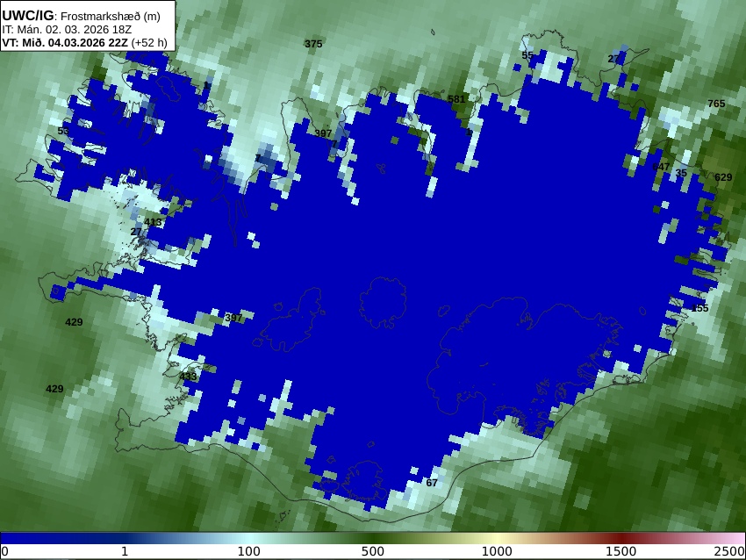This screenshot has height=560, width=746.
Task: Click the 581 value label
Action: coord(456,99)
